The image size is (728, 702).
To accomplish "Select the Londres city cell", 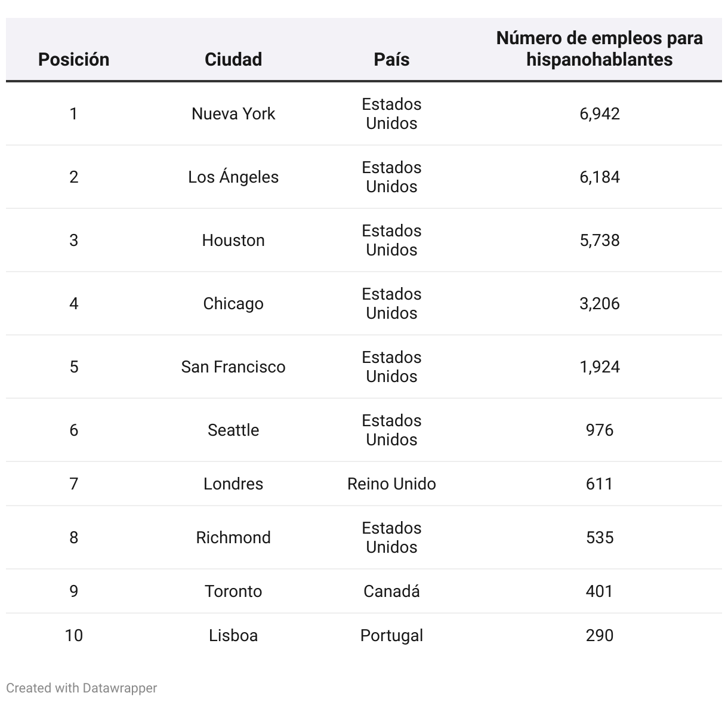I will click(233, 484).
